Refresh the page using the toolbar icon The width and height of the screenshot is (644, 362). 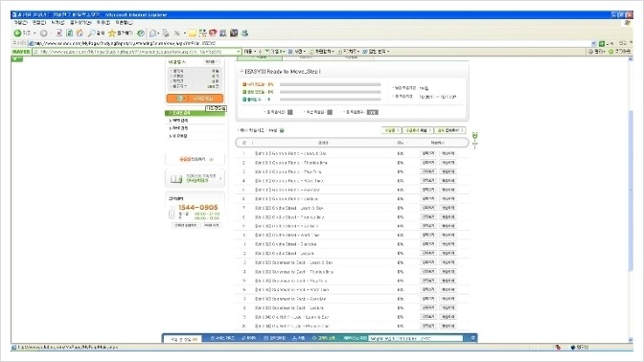tap(69, 34)
